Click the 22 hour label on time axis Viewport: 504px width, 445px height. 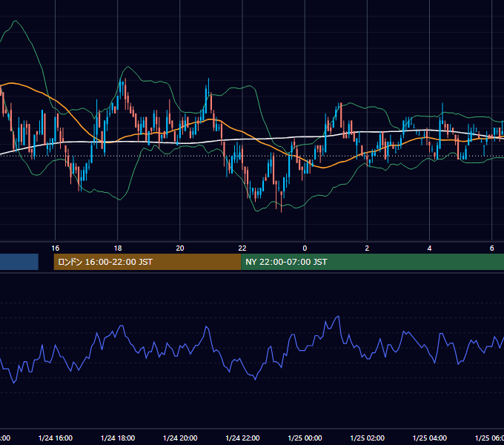tap(242, 248)
